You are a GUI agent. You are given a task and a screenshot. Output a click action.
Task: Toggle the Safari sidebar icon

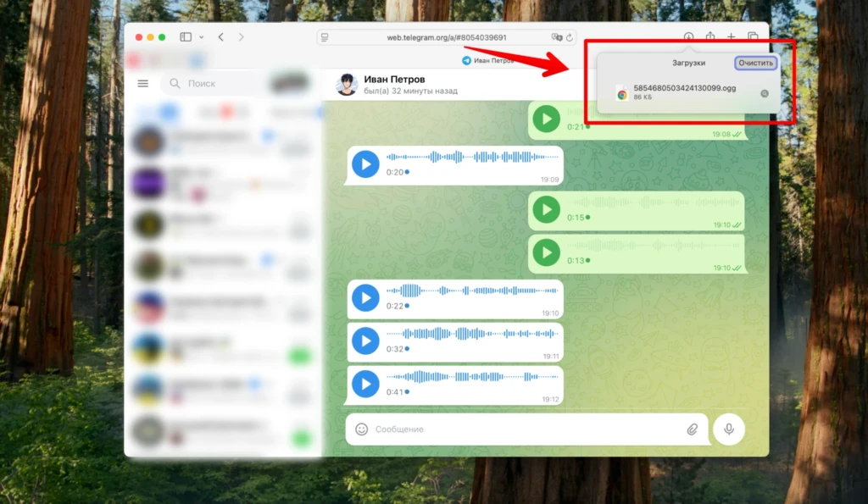[186, 37]
